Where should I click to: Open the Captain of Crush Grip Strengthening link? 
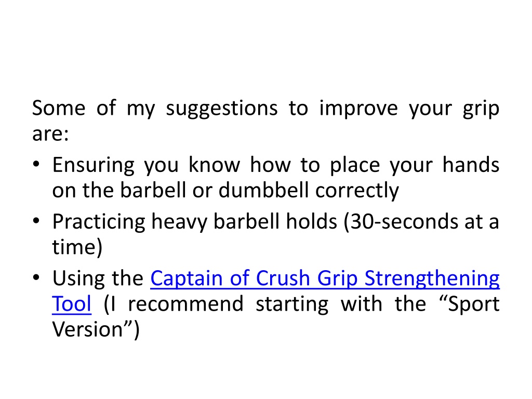pos(325,278)
